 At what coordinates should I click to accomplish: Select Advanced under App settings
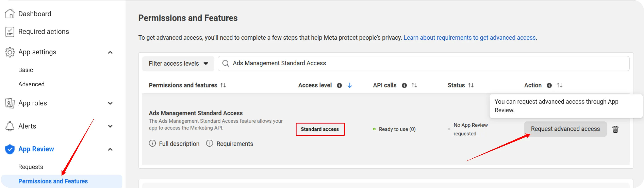pos(32,84)
